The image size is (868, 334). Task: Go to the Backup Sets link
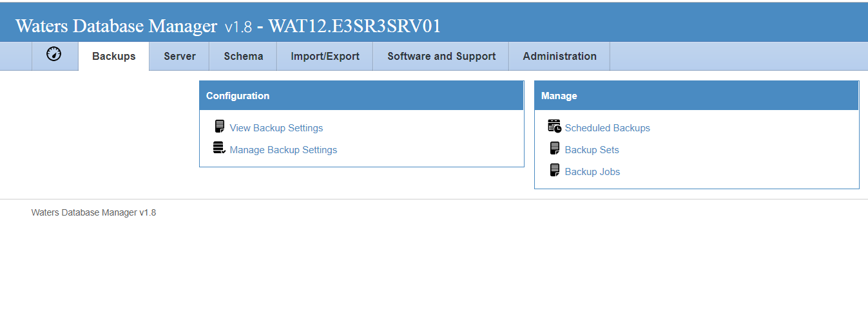[592, 150]
